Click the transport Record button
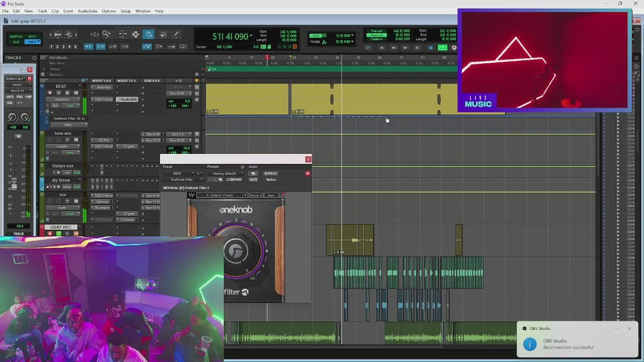The height and width of the screenshot is (362, 644). [x=454, y=48]
